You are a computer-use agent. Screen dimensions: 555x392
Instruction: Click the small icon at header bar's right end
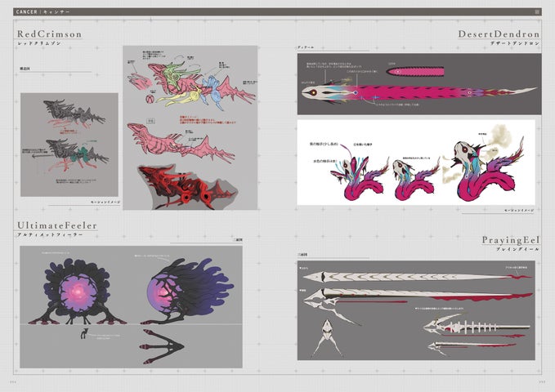[535, 11]
